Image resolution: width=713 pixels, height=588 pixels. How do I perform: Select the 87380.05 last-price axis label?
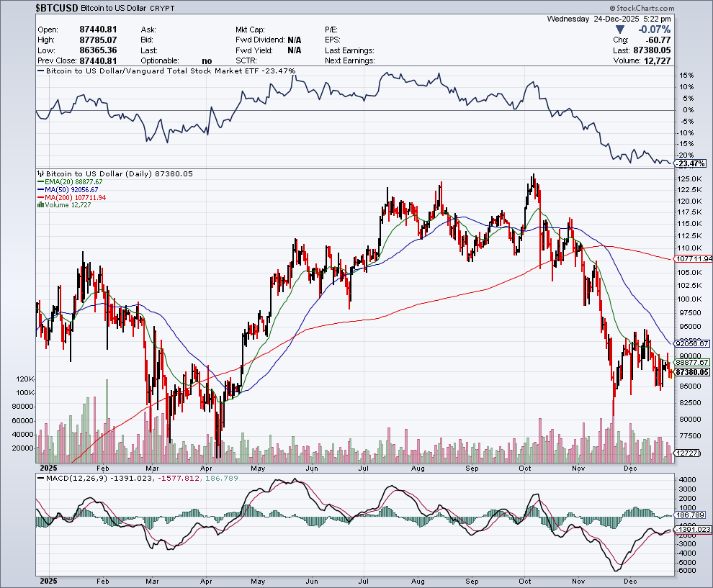click(x=693, y=372)
